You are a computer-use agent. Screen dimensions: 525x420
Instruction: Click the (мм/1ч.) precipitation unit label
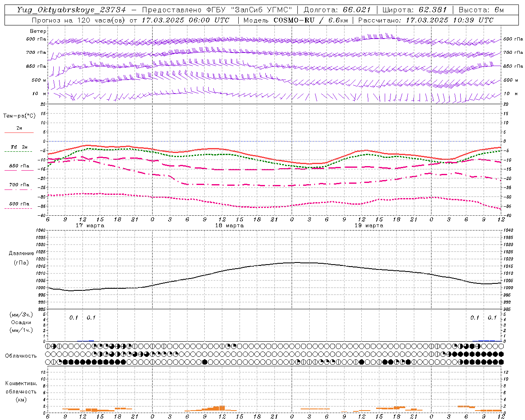(x=21, y=330)
